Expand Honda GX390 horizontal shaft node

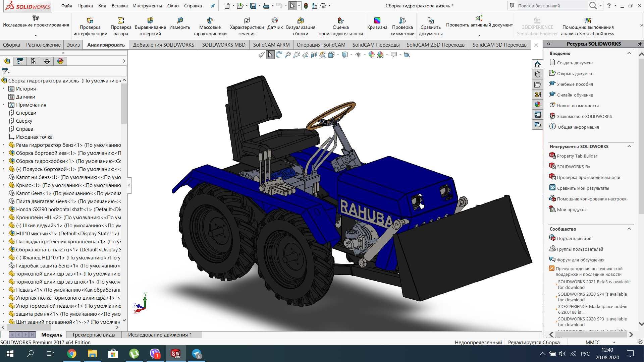point(3,209)
